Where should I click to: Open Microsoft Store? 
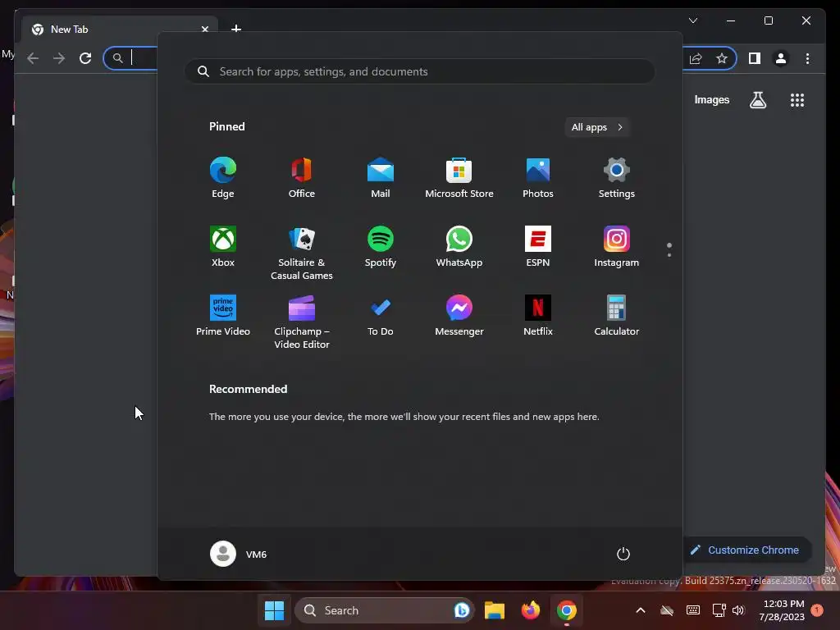459,177
